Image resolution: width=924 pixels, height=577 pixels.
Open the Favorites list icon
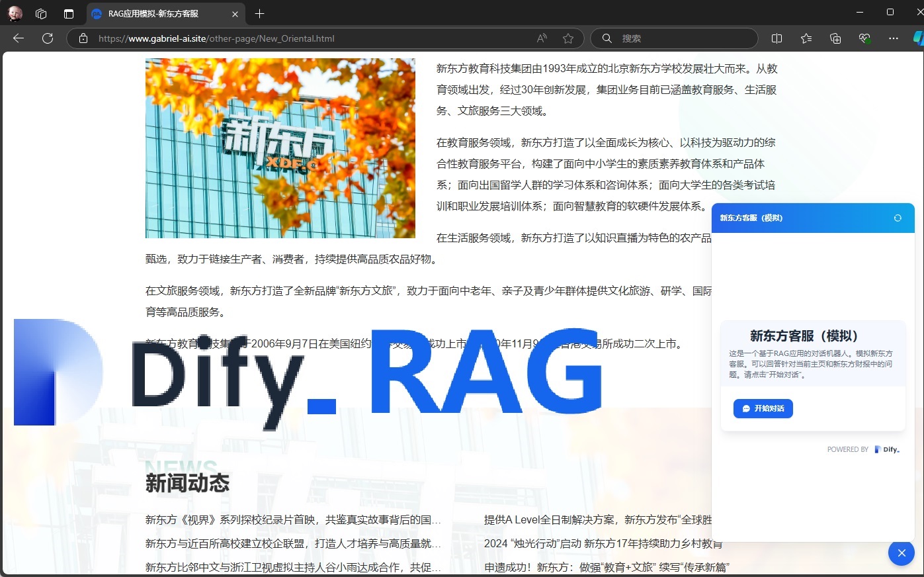tap(806, 38)
